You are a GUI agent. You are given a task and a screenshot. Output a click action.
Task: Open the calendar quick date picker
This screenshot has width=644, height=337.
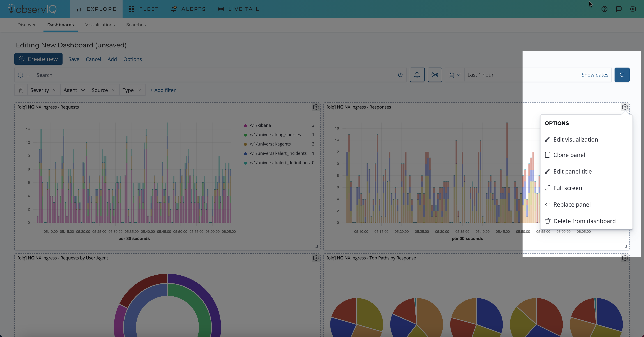click(x=455, y=75)
